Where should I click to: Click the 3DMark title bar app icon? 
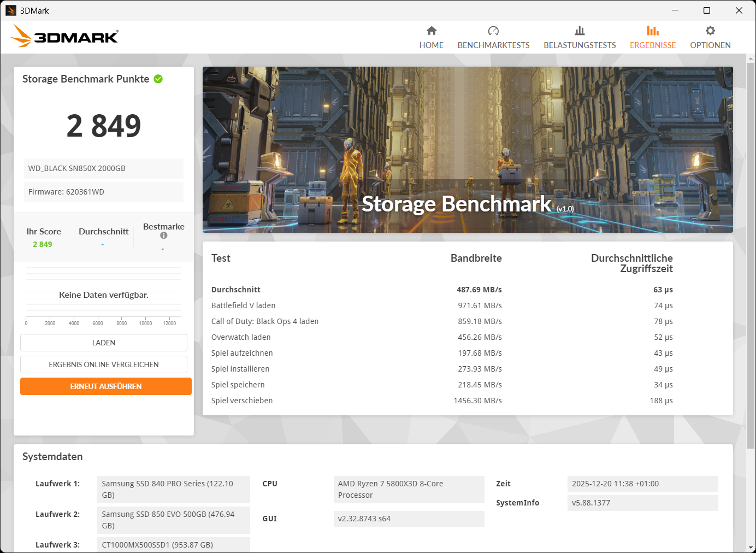11,10
